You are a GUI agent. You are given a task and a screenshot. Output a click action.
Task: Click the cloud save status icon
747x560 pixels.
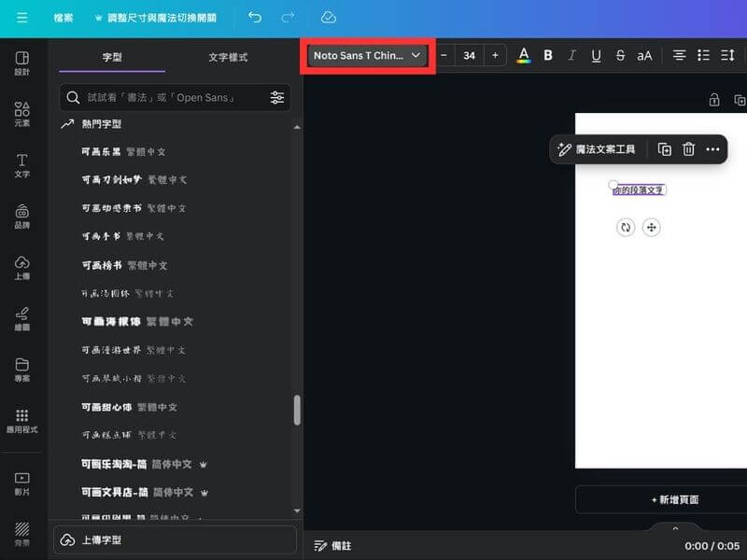click(328, 18)
